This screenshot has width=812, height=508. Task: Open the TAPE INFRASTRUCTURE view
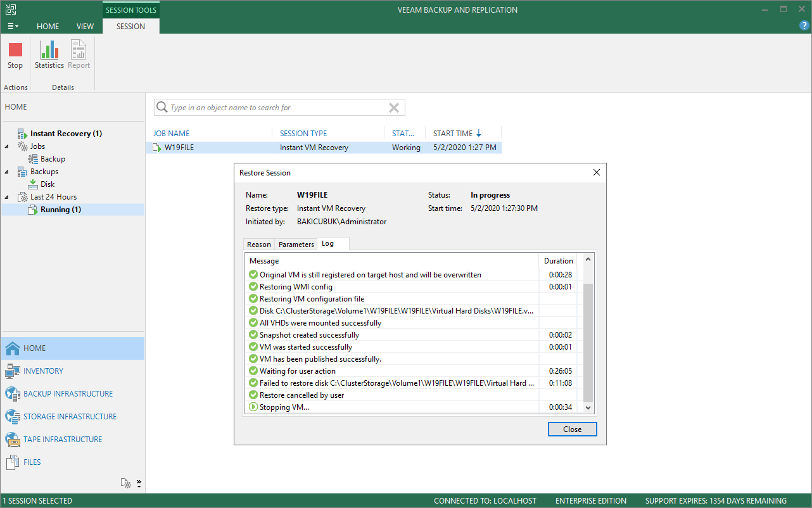[x=73, y=440]
